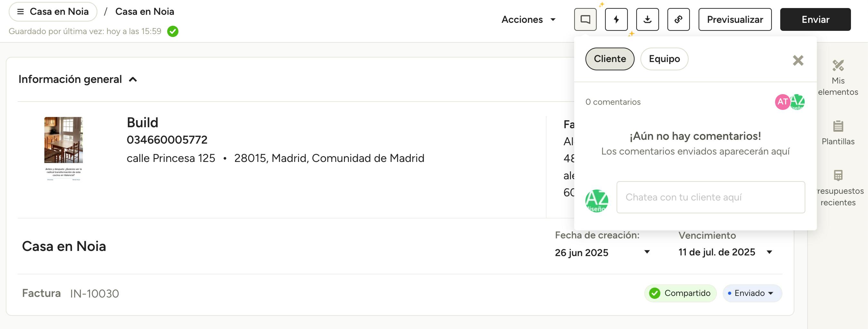Click the copy link icon button
868x329 pixels.
point(678,20)
